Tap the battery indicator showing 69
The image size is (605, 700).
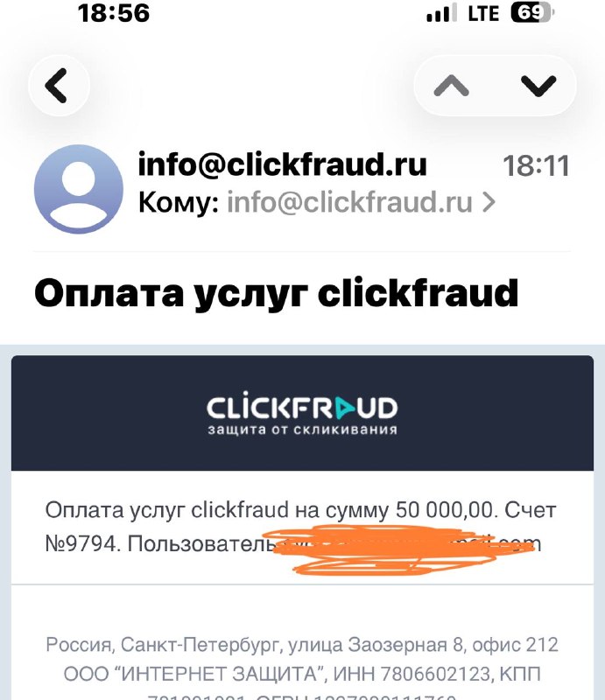532,12
